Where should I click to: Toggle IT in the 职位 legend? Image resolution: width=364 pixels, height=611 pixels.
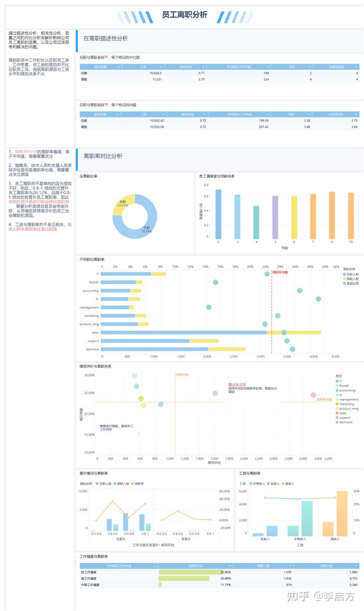coord(339,381)
